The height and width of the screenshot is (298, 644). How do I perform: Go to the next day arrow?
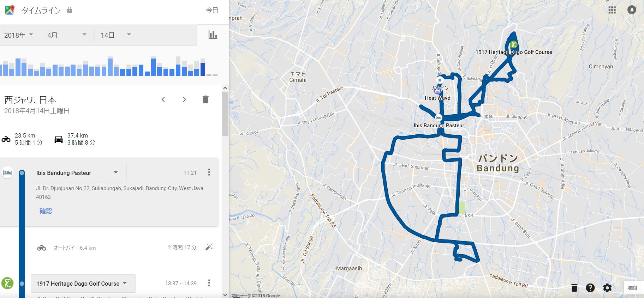(x=184, y=99)
